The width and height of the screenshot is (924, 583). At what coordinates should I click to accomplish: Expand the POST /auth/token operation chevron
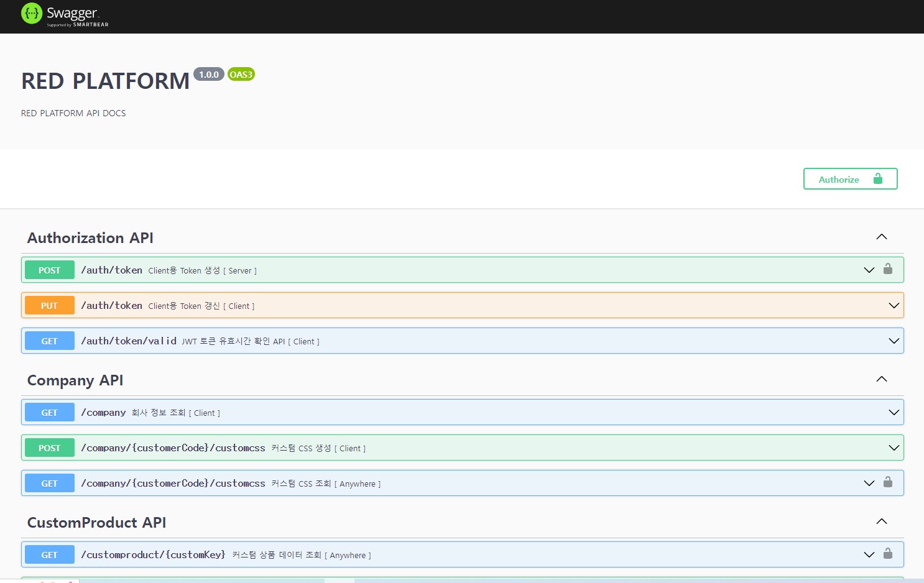[869, 270]
